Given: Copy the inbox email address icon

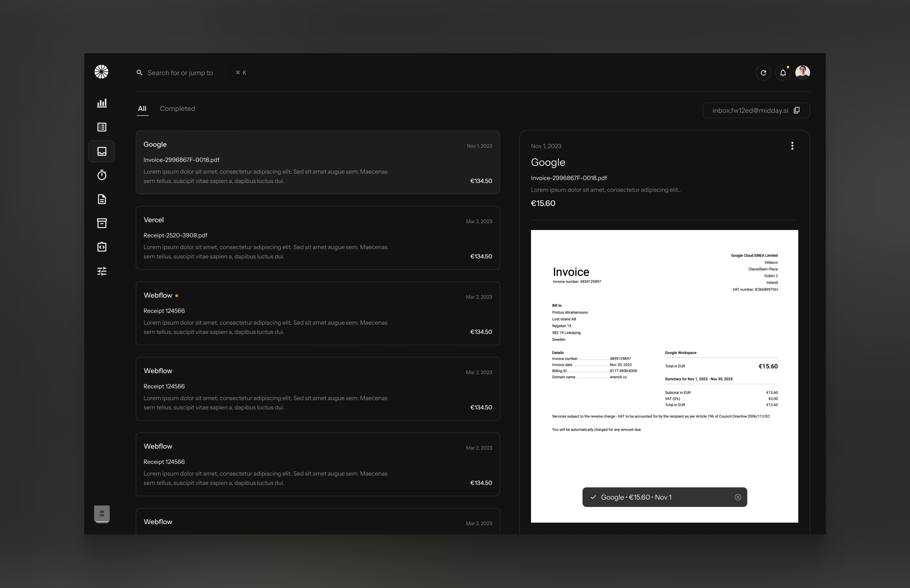Looking at the screenshot, I should 797,110.
